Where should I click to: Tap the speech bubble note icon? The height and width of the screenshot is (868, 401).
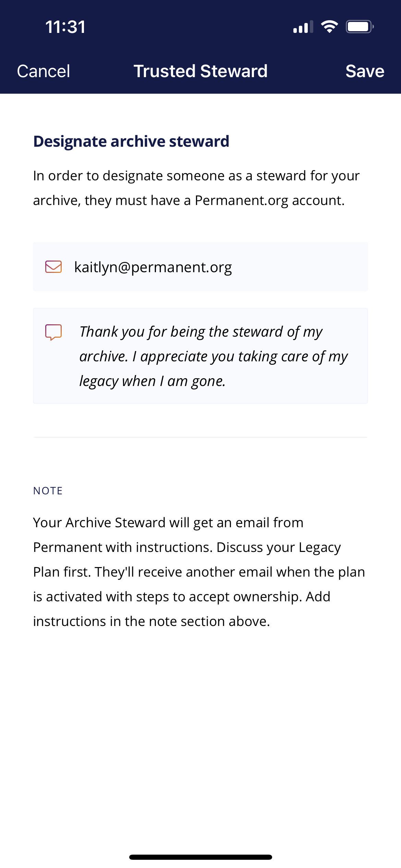pos(53,332)
